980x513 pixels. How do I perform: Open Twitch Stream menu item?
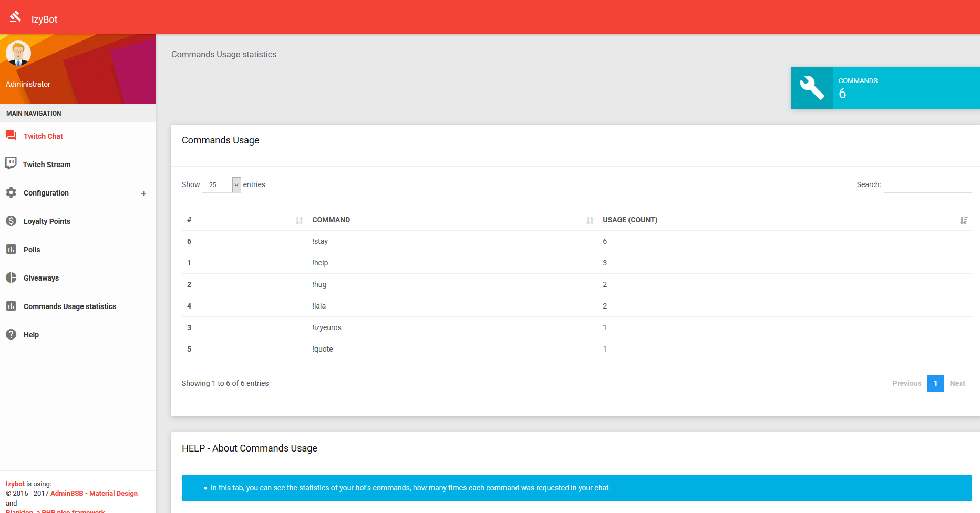(x=47, y=165)
